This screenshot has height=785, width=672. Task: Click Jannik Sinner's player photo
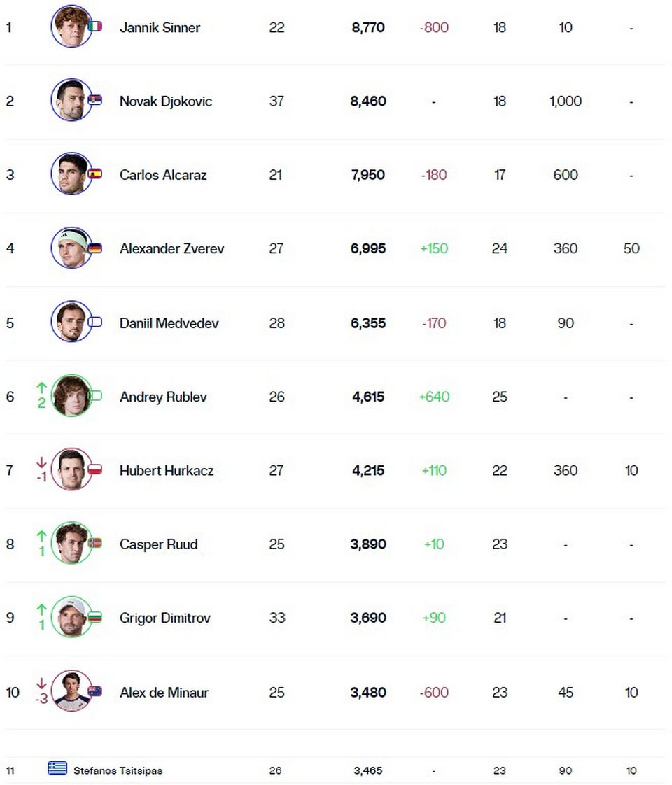coord(71,27)
